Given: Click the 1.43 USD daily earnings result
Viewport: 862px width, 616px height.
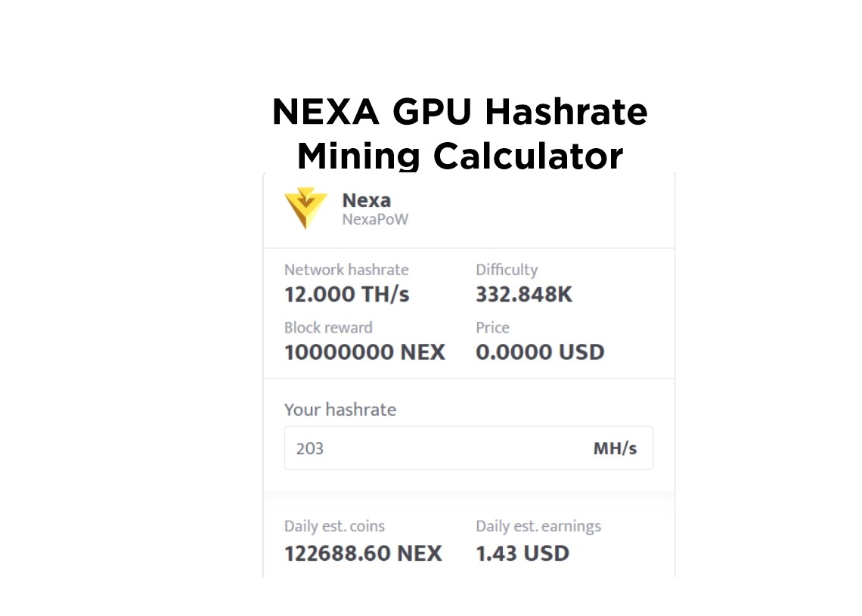Looking at the screenshot, I should click(522, 553).
